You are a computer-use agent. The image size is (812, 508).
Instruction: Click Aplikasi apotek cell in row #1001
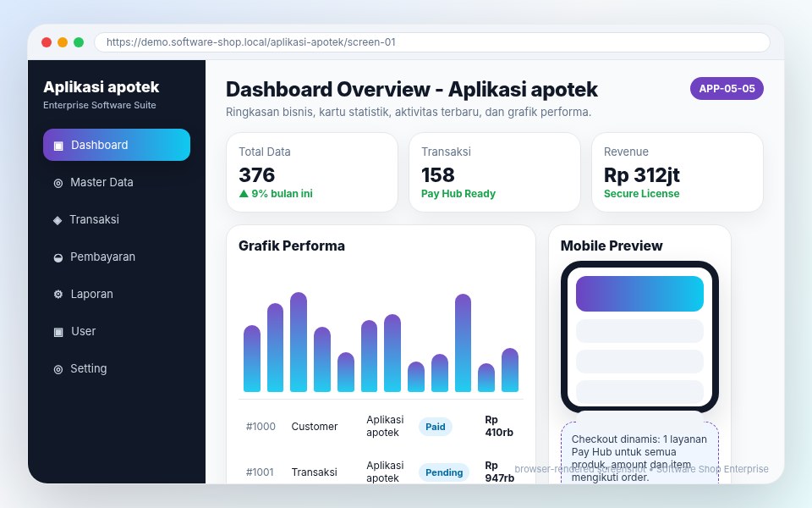coord(385,472)
